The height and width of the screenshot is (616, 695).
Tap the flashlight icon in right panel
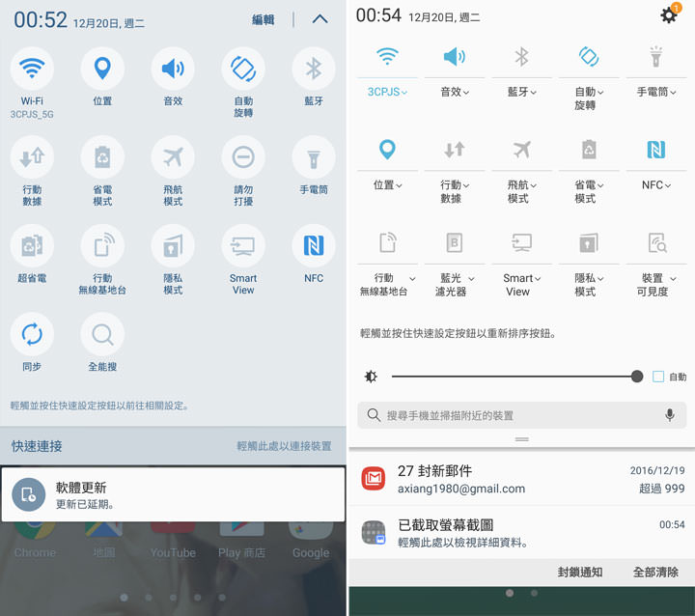(x=656, y=56)
